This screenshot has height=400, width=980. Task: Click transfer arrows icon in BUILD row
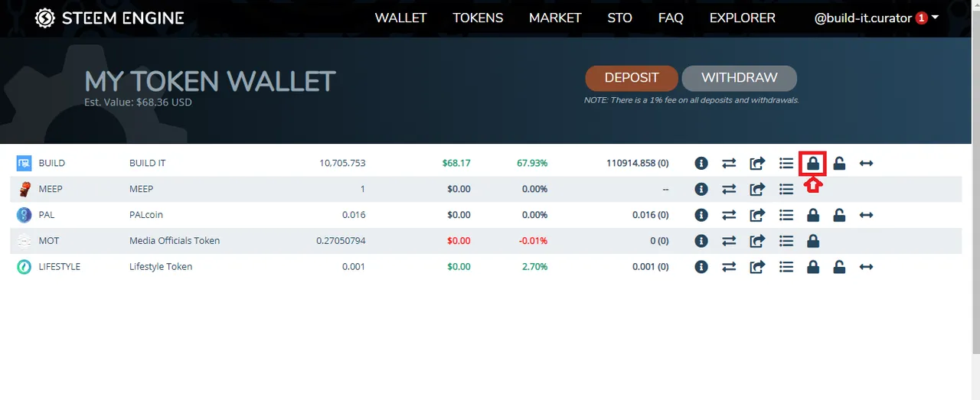point(729,163)
